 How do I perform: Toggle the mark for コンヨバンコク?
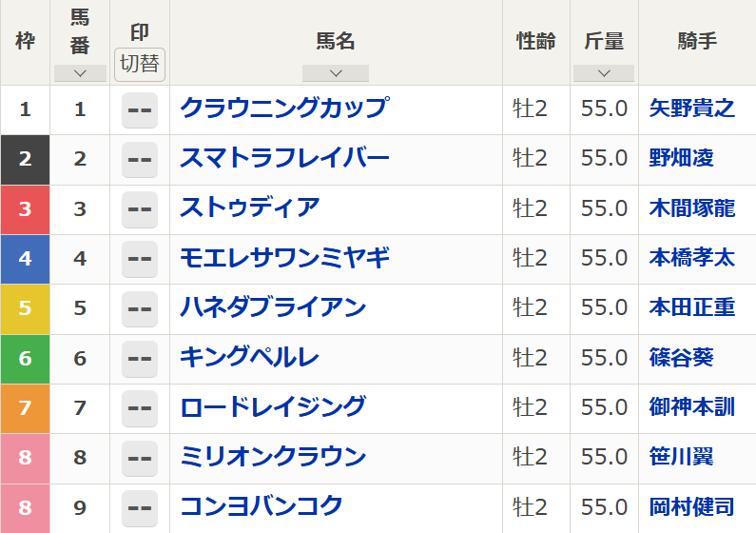(140, 506)
